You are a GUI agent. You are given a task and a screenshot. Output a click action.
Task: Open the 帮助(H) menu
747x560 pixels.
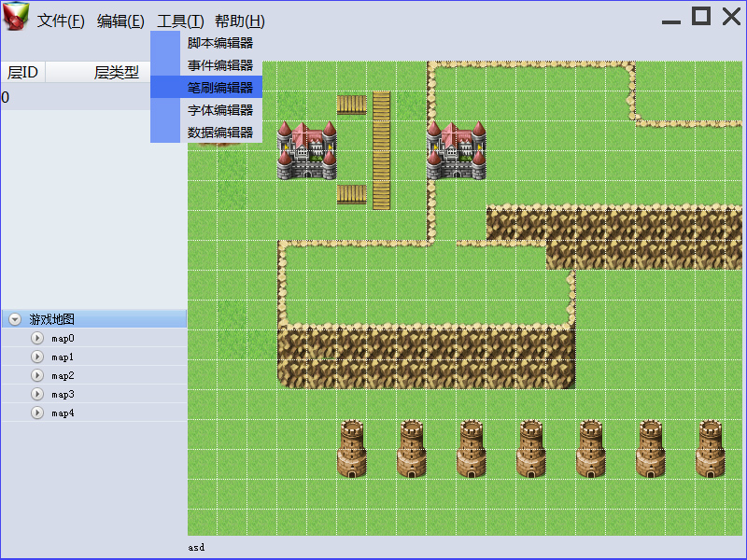[240, 21]
